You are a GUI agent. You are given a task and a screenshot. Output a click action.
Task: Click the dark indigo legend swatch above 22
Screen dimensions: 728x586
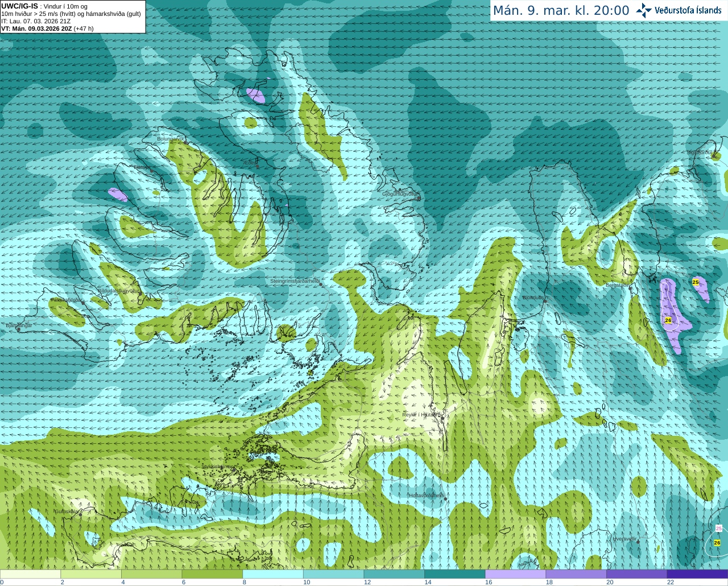click(x=697, y=574)
